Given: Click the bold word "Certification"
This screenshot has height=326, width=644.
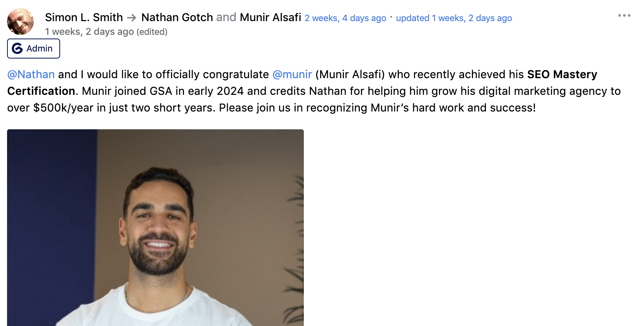Looking at the screenshot, I should (x=41, y=91).
